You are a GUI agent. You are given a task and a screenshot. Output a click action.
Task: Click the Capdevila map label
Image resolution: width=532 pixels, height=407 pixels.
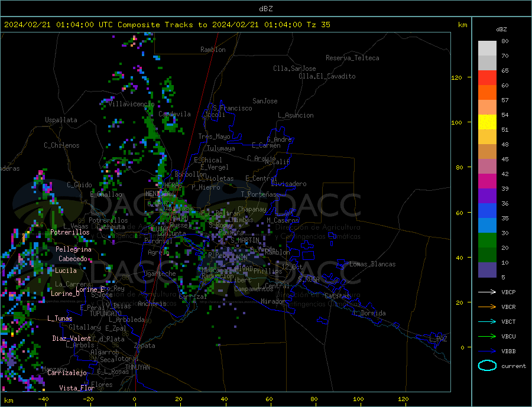coord(174,114)
